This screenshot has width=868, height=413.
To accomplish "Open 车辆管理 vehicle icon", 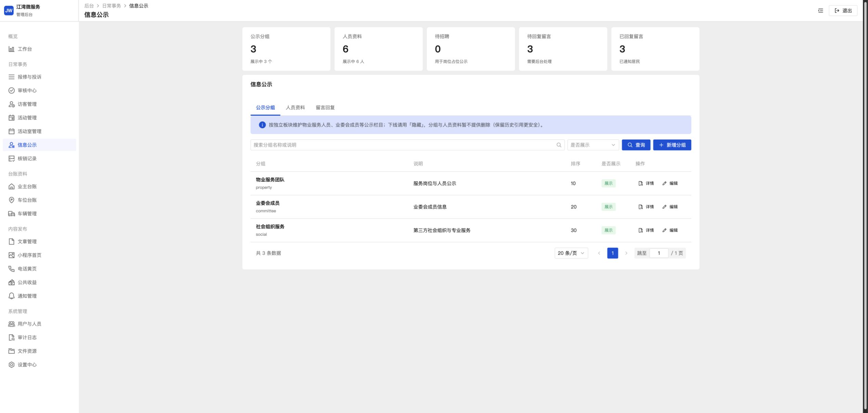I will (11, 214).
